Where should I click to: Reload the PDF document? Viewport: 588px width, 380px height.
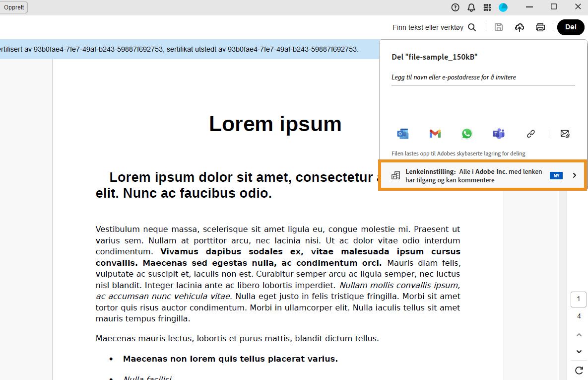tap(579, 370)
